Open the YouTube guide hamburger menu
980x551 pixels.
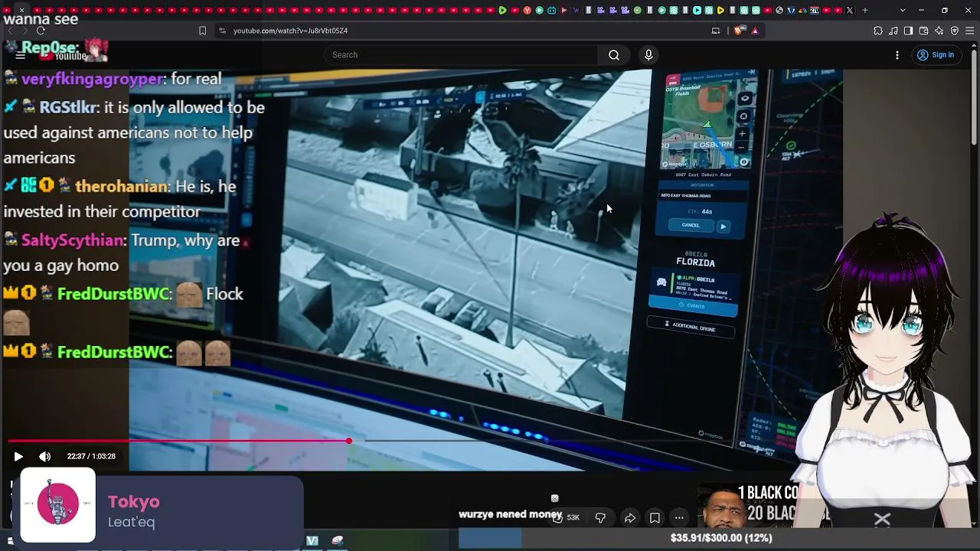tap(21, 55)
